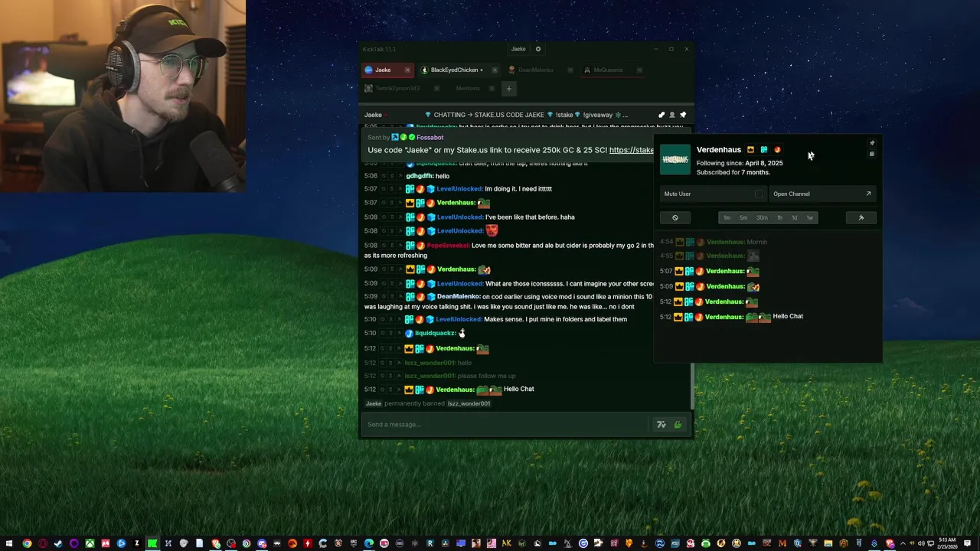Image resolution: width=980 pixels, height=551 pixels.
Task: Open the MsQueenie chatroom tab
Action: click(608, 70)
